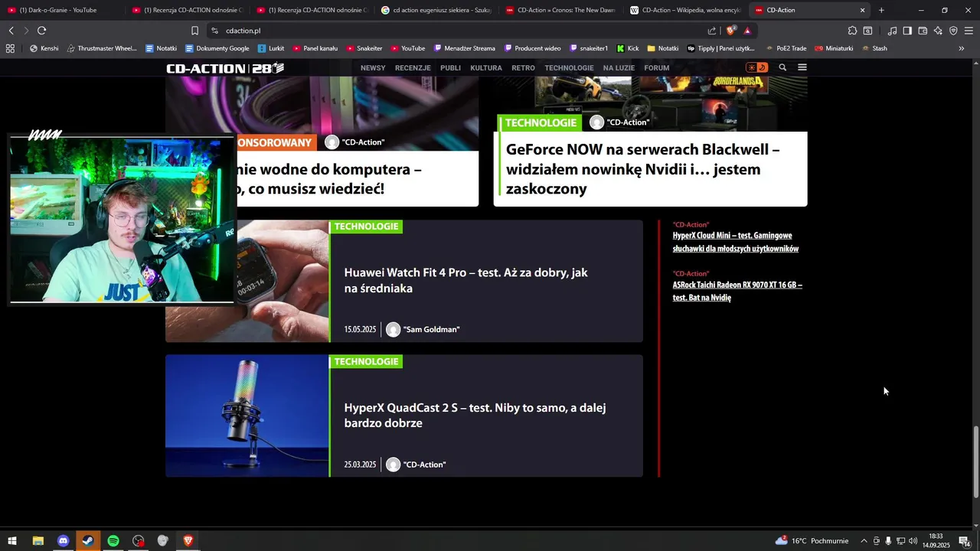Reload the page with the refresh icon
Viewport: 980px width, 551px height.
click(41, 31)
